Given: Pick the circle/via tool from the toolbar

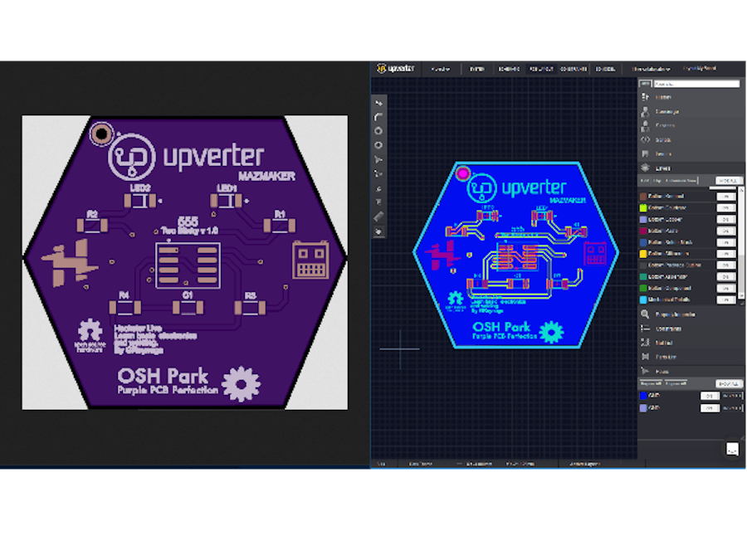Looking at the screenshot, I should pyautogui.click(x=378, y=129).
